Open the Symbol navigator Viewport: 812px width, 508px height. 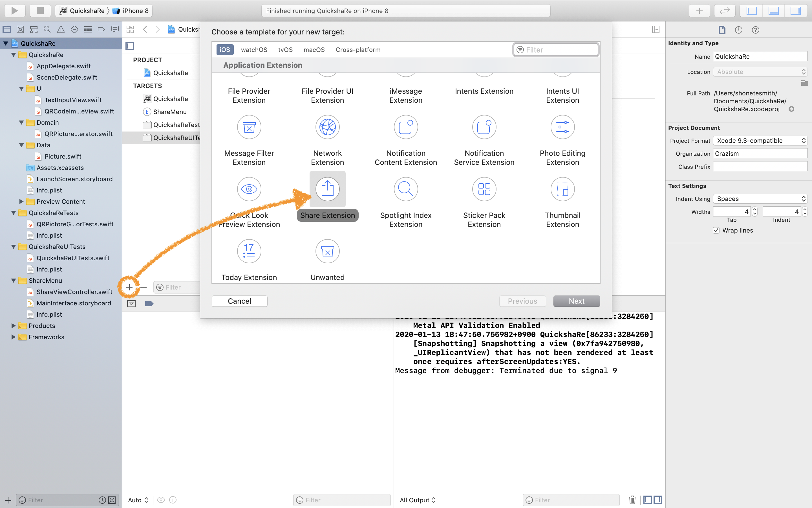[34, 30]
